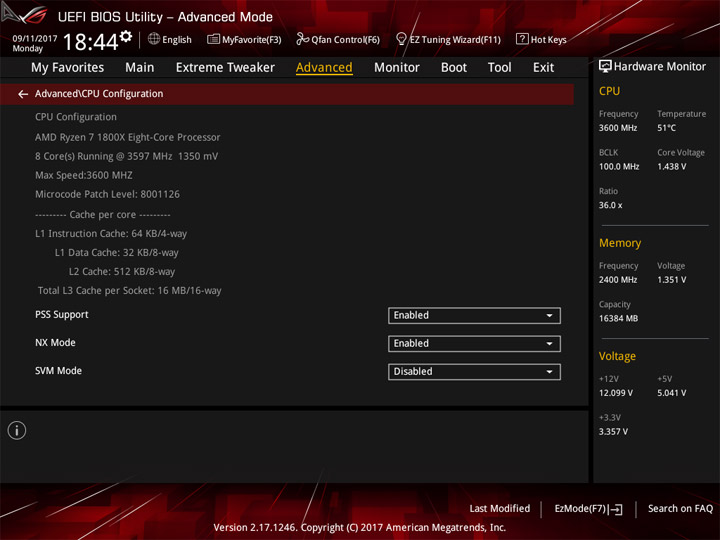Click the L1 Data Cache line
The width and height of the screenshot is (720, 540).
(117, 253)
